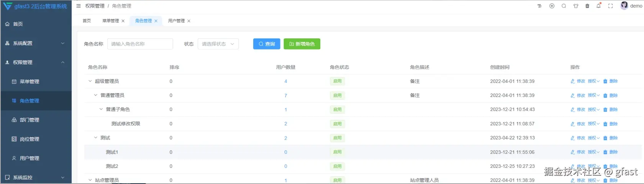Collapse the 普通子角色 tree row
Screen dimensions: 644x184
tap(101, 109)
